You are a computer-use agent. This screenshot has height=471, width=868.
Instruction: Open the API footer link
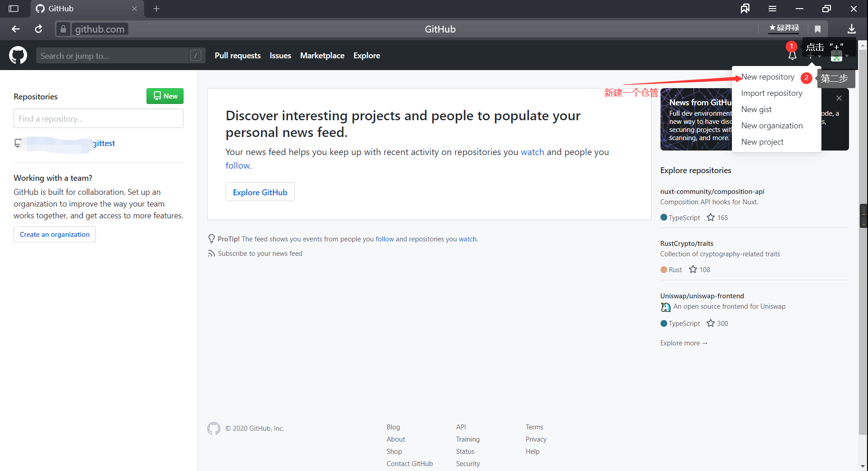(461, 427)
